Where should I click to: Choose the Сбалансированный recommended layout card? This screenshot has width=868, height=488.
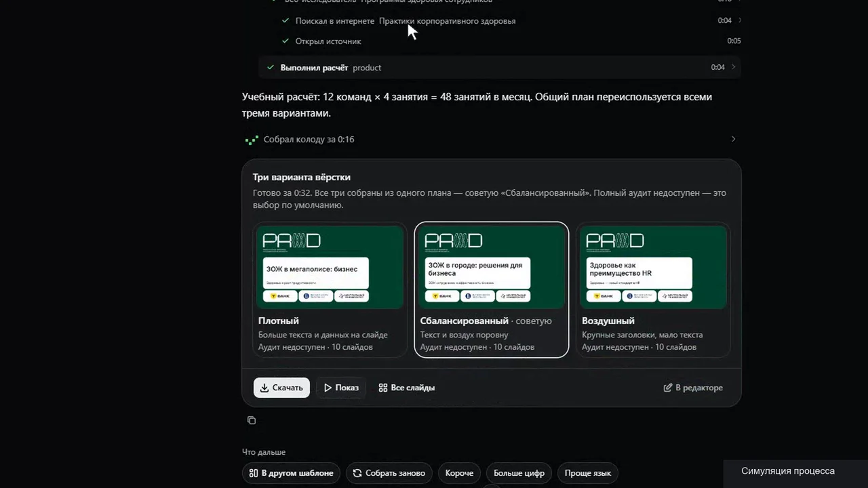point(492,289)
